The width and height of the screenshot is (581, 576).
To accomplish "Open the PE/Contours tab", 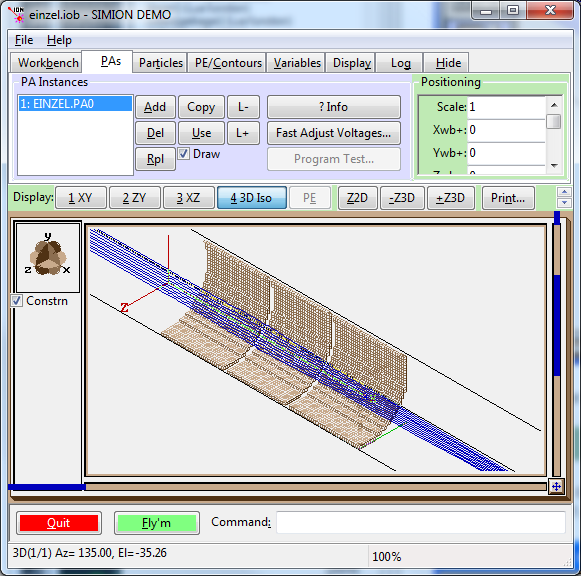I will pyautogui.click(x=228, y=63).
